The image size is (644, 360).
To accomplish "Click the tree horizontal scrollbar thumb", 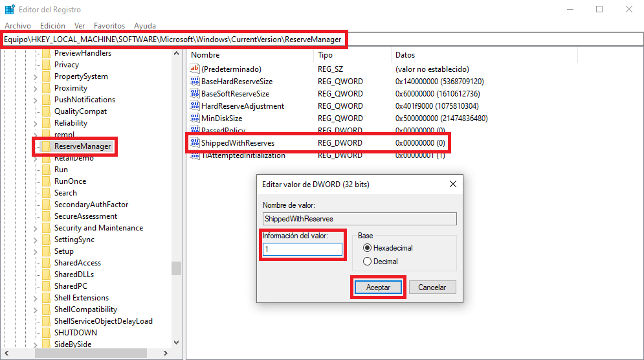I will click(x=91, y=353).
